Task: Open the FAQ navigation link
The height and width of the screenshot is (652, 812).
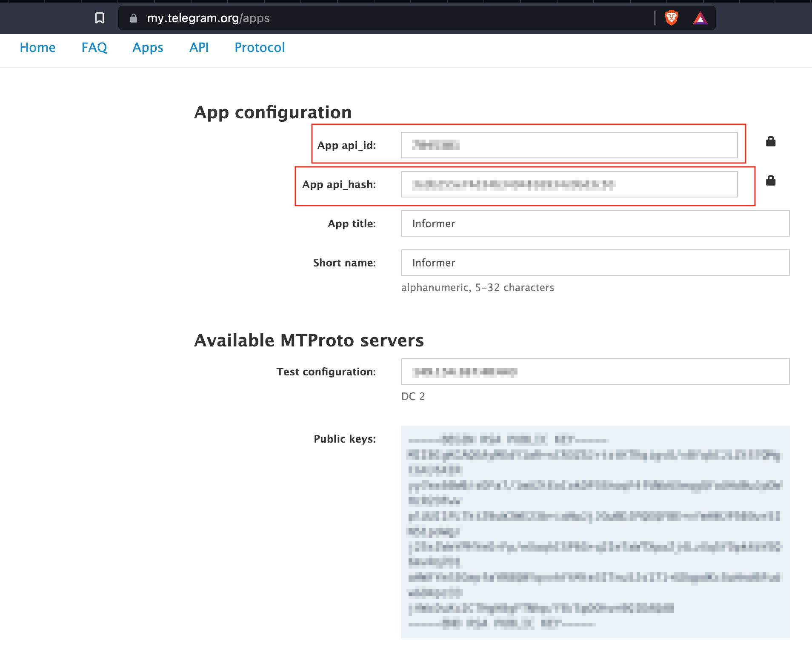Action: coord(94,47)
